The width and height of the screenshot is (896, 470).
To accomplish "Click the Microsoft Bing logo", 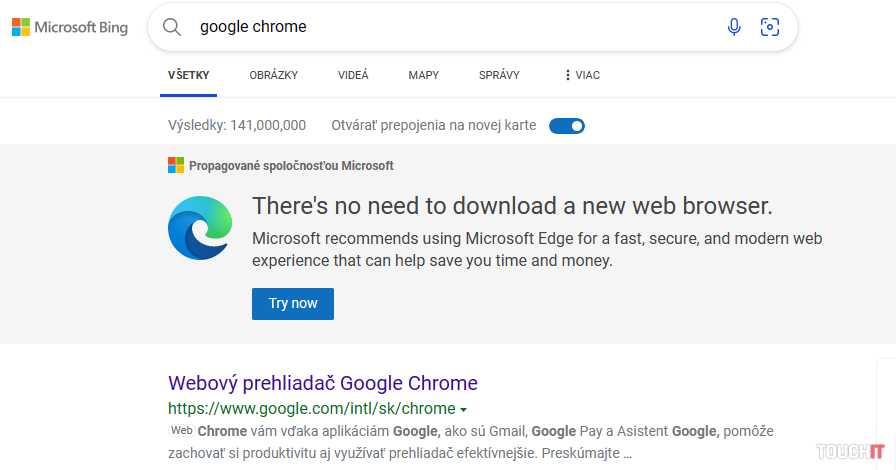I will (70, 27).
